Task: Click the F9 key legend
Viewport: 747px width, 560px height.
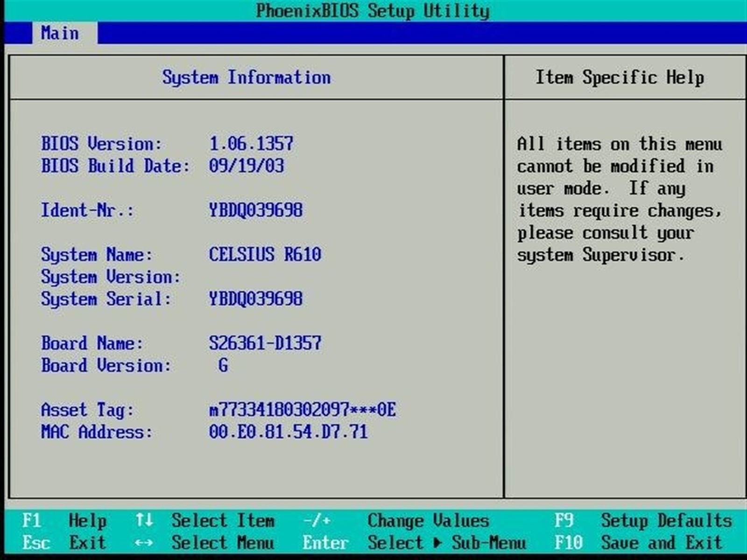Action: [x=564, y=520]
